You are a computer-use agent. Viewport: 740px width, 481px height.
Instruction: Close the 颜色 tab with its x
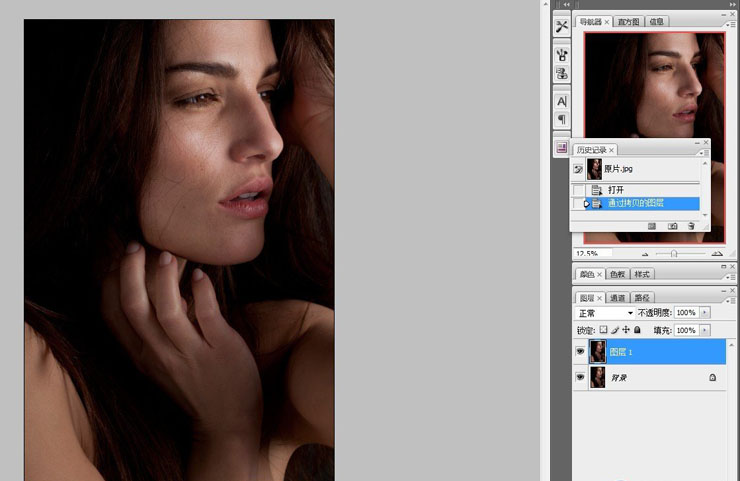click(x=599, y=274)
